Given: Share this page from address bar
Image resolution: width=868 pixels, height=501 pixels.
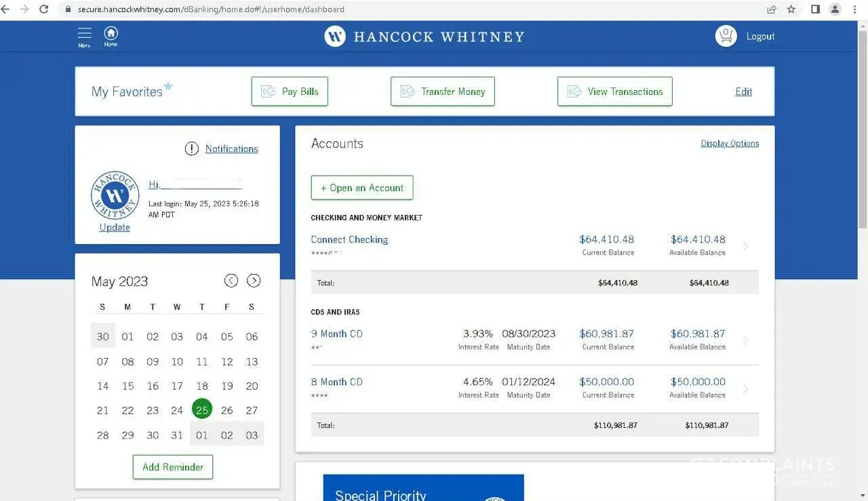Looking at the screenshot, I should [772, 9].
